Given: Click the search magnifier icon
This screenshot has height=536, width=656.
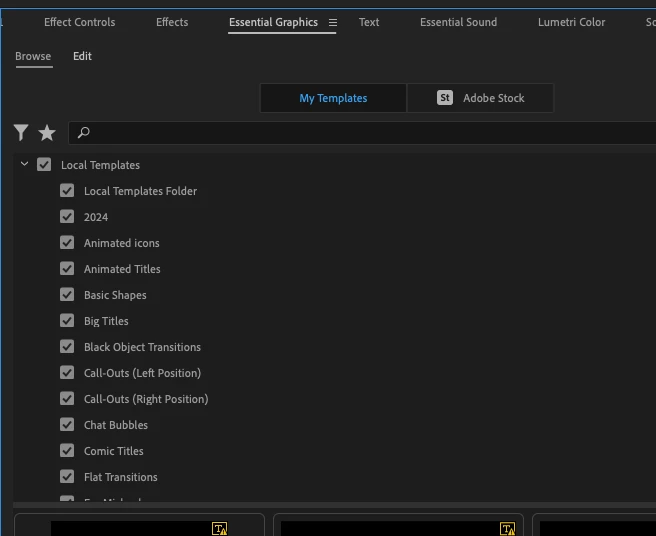Looking at the screenshot, I should click(84, 133).
